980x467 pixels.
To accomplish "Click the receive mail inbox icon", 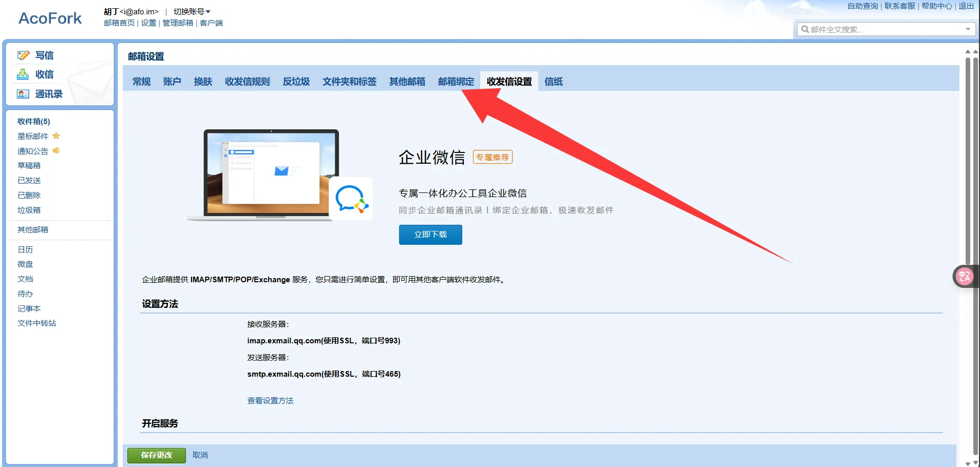I will (x=23, y=74).
